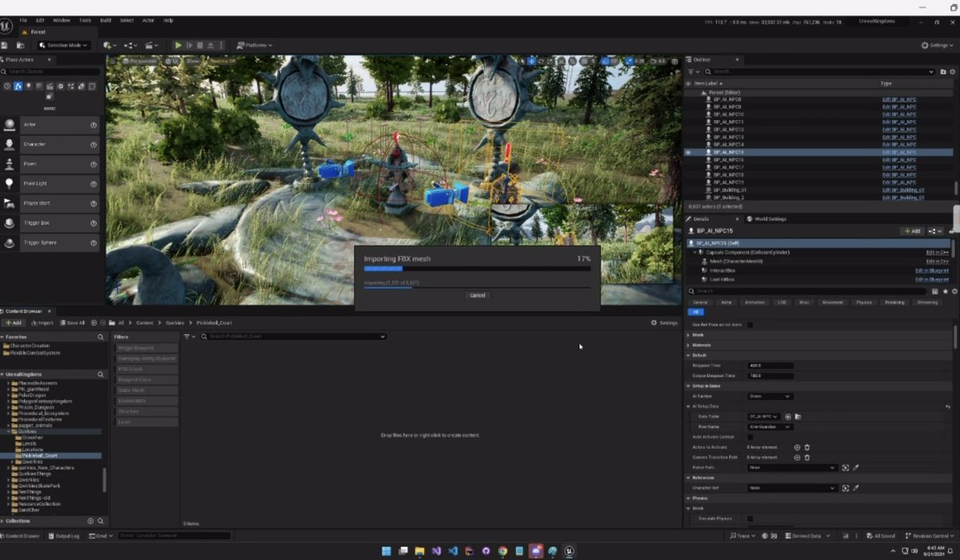Click the Show button in the viewport toolbar

pyautogui.click(x=193, y=61)
